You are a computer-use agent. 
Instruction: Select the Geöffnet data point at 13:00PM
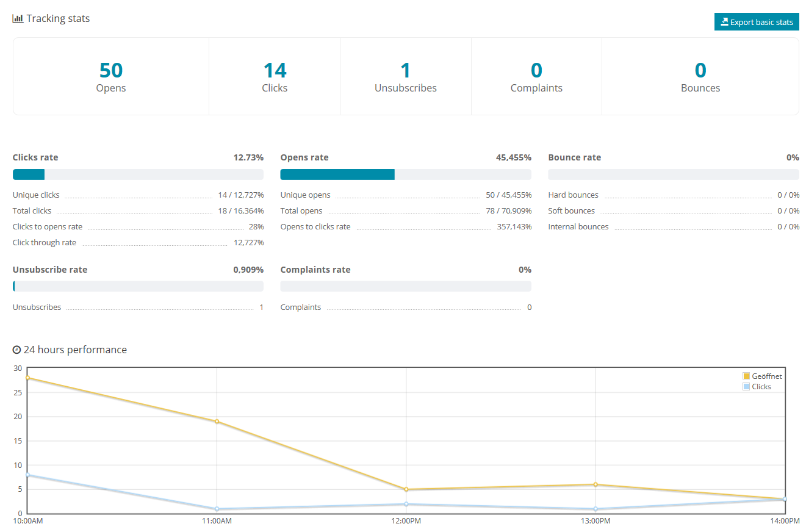(x=596, y=484)
